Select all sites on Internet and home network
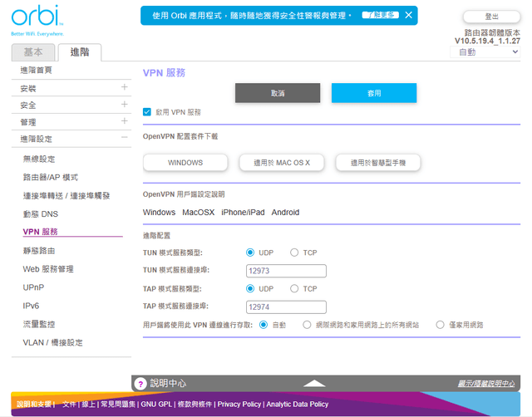Viewport: 532px width, 417px height. pyautogui.click(x=307, y=325)
